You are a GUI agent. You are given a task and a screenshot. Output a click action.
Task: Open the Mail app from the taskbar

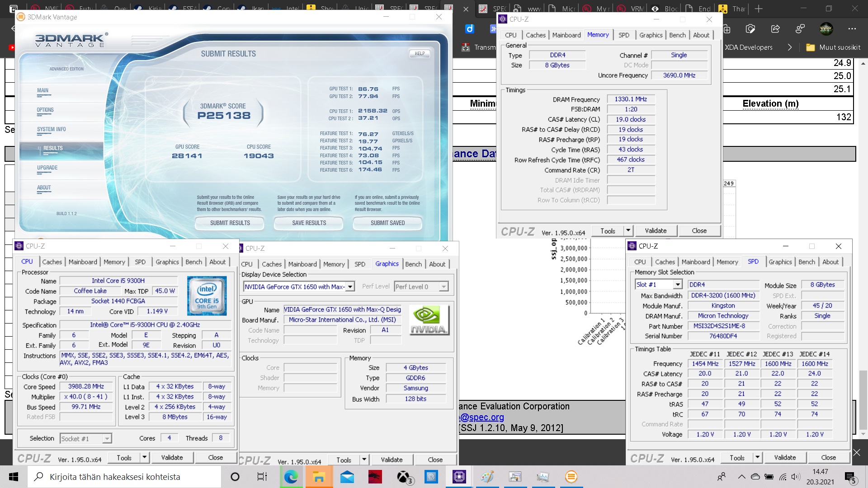point(347,477)
